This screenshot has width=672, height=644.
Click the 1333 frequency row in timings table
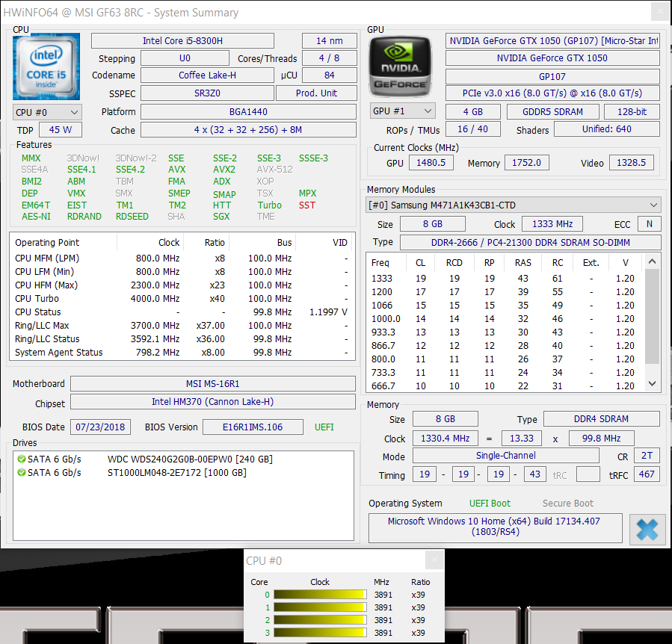(505, 279)
